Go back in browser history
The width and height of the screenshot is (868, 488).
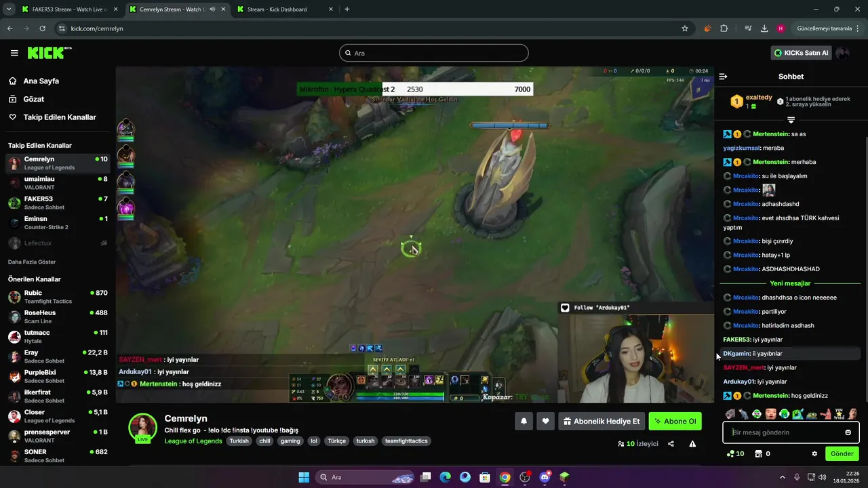9,28
